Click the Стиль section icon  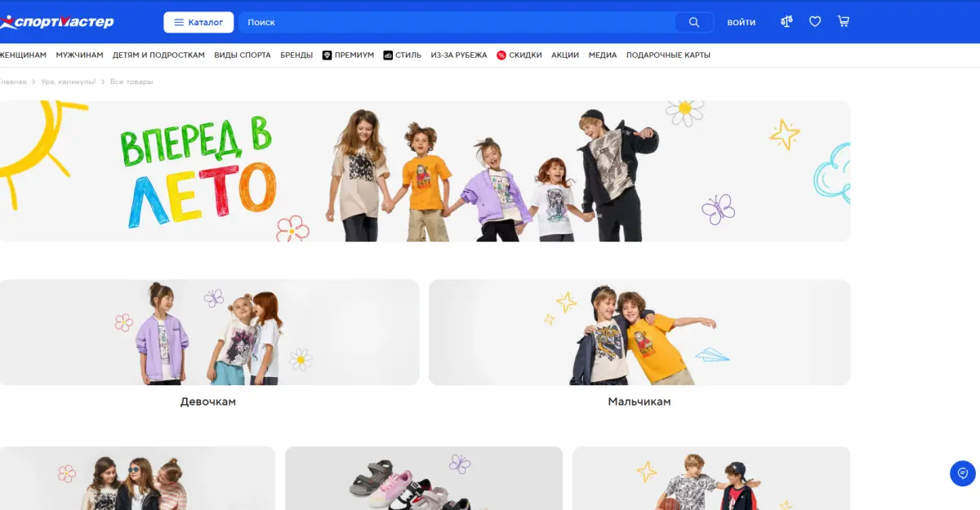pos(388,55)
